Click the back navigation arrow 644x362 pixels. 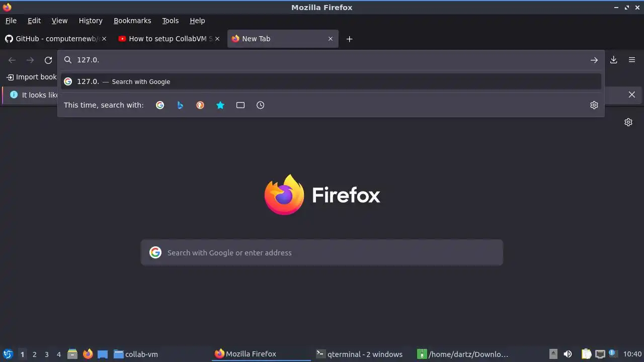pyautogui.click(x=12, y=60)
